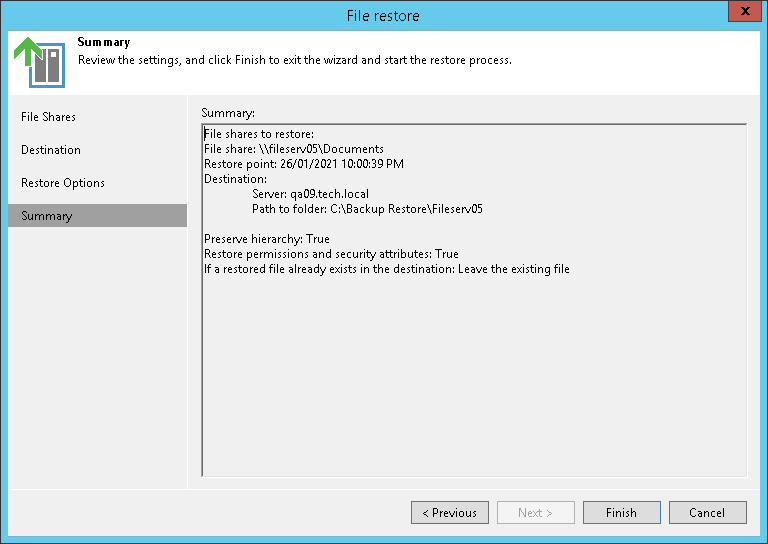Go to the File Shares step
This screenshot has width=768, height=544.
coord(48,117)
